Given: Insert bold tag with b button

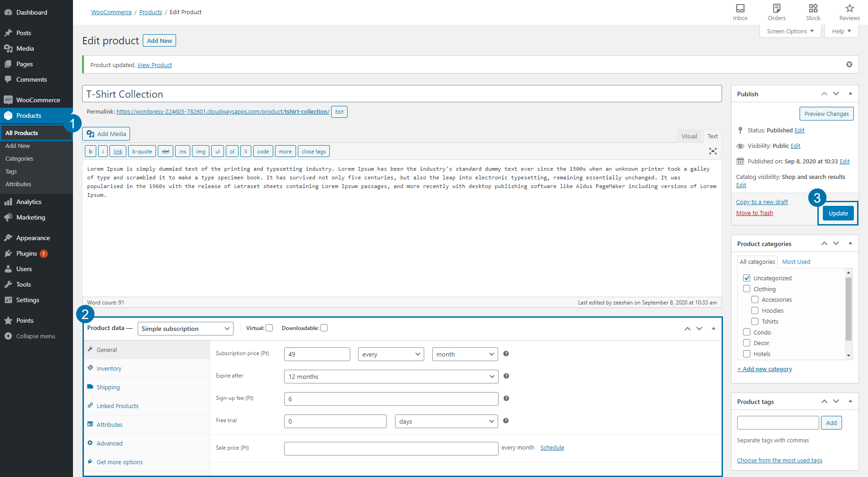Looking at the screenshot, I should [x=90, y=152].
